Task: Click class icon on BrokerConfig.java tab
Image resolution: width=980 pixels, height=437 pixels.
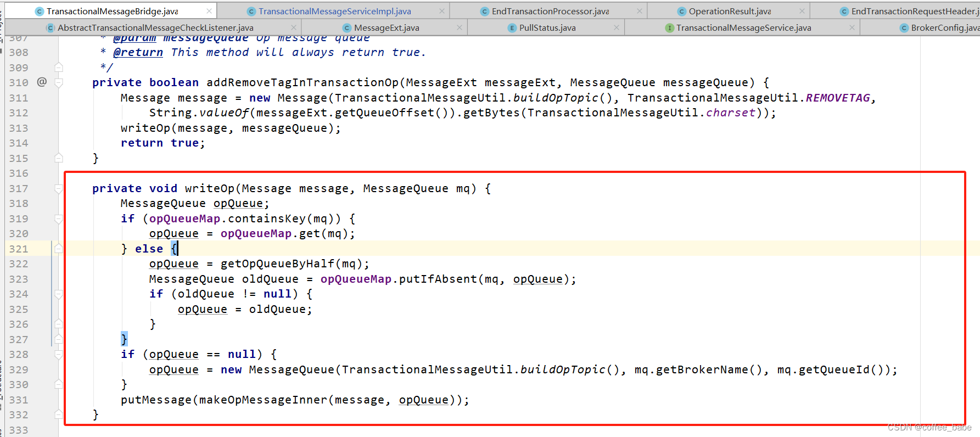Action: 904,28
